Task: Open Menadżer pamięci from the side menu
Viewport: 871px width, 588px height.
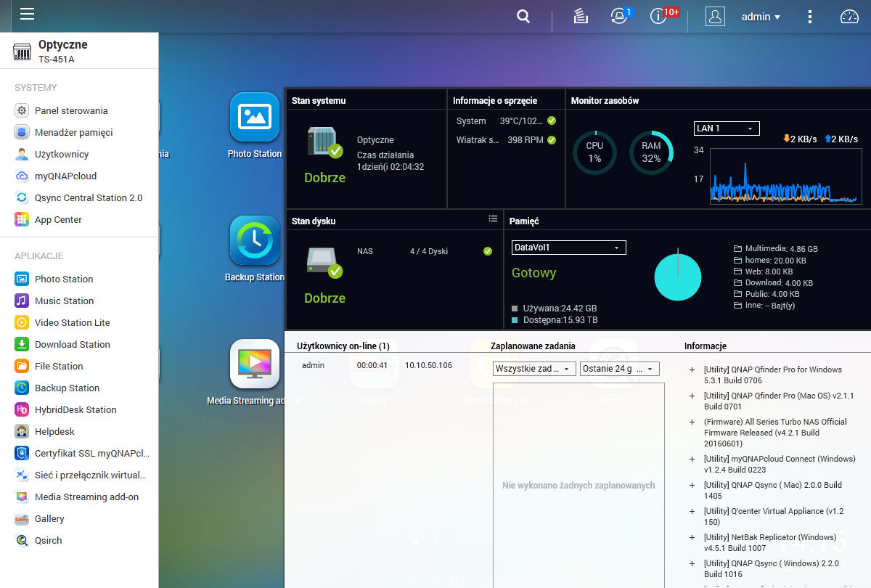Action: [79, 132]
